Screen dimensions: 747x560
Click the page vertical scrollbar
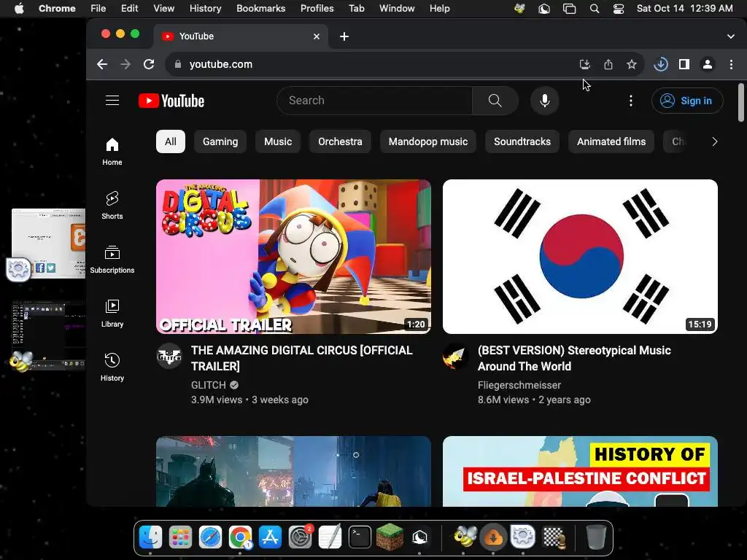[x=741, y=102]
